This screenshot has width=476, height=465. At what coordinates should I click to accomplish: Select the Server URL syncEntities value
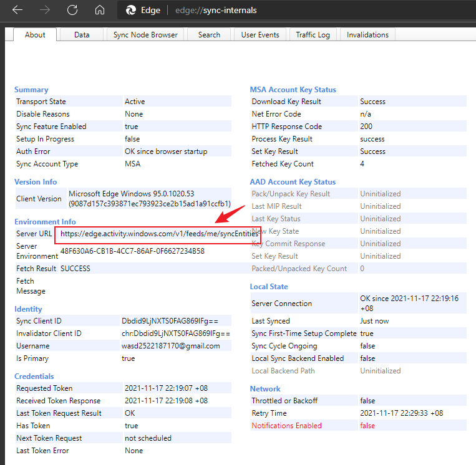pyautogui.click(x=159, y=234)
